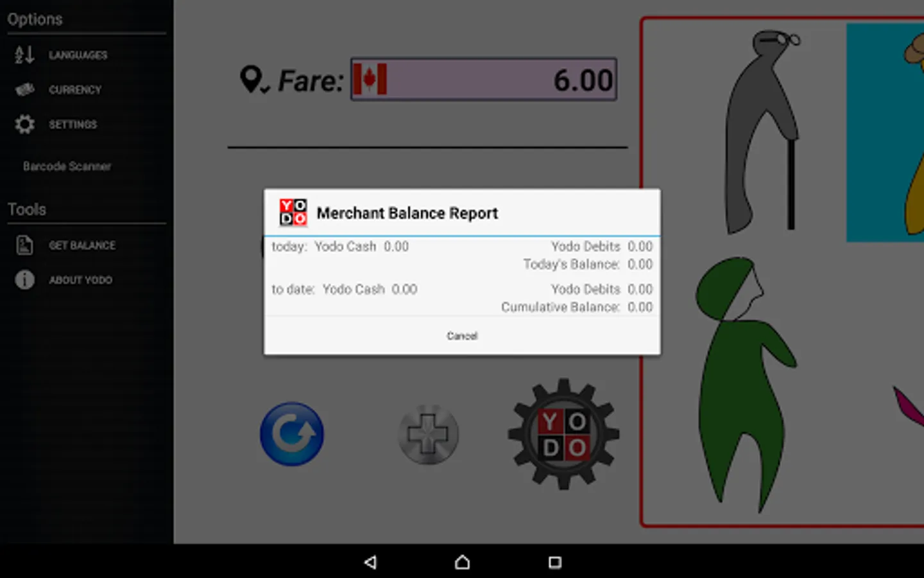Tap the blue circular refresh button

(x=292, y=434)
